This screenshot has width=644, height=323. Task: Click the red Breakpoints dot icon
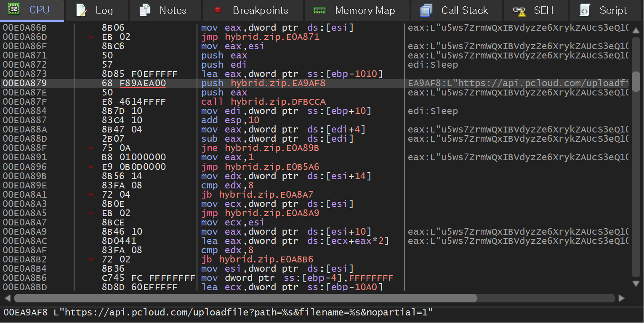point(218,10)
